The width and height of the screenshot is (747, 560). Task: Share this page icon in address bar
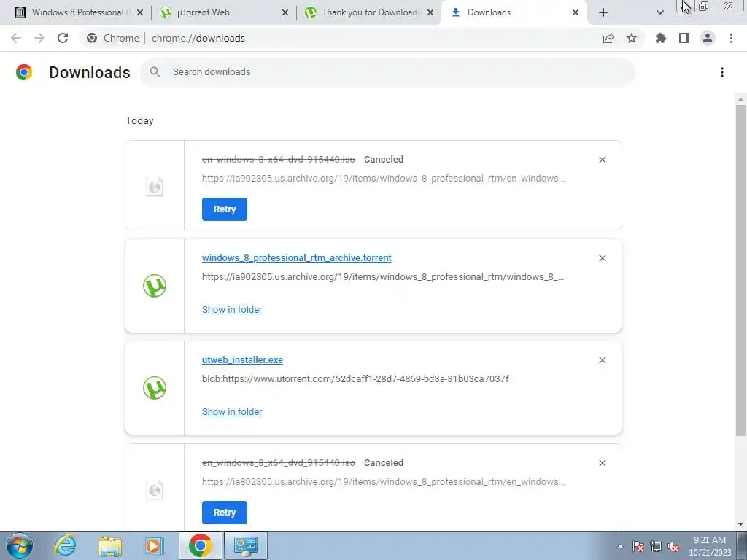(608, 38)
